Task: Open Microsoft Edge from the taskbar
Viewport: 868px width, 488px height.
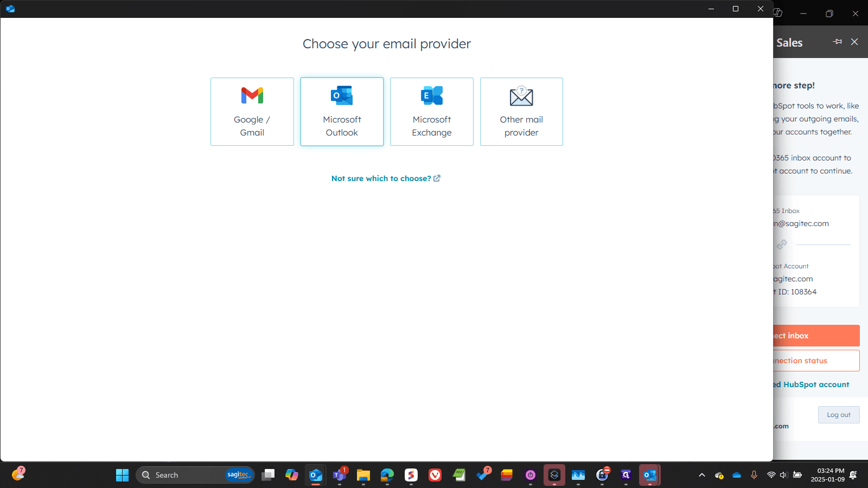Action: pos(387,475)
